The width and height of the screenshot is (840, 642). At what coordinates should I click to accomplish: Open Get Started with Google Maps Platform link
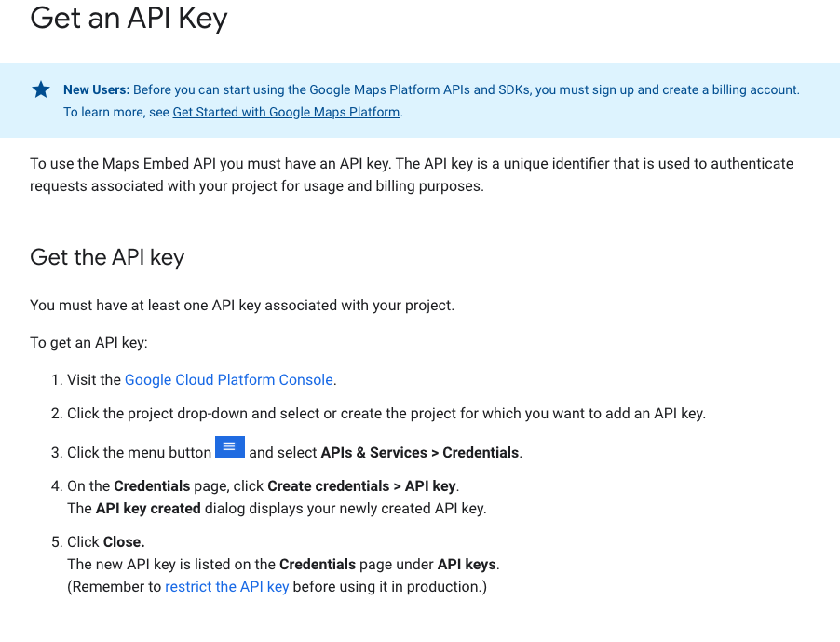[286, 113]
